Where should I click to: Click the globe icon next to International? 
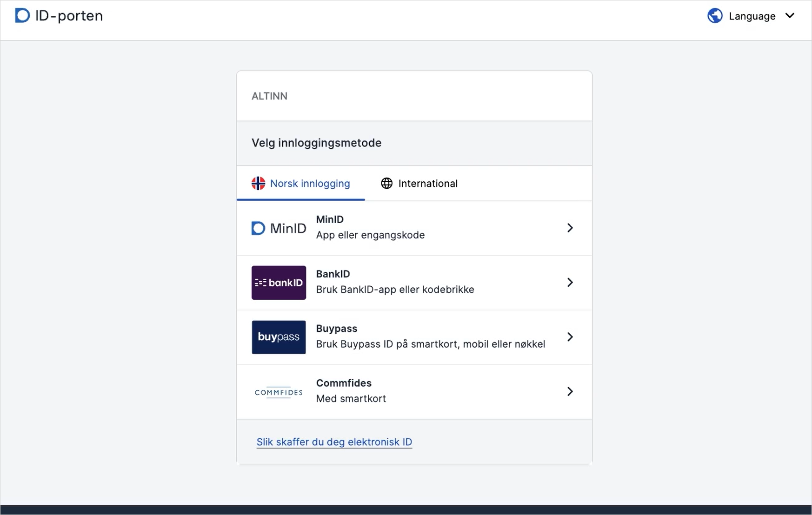[x=386, y=184]
